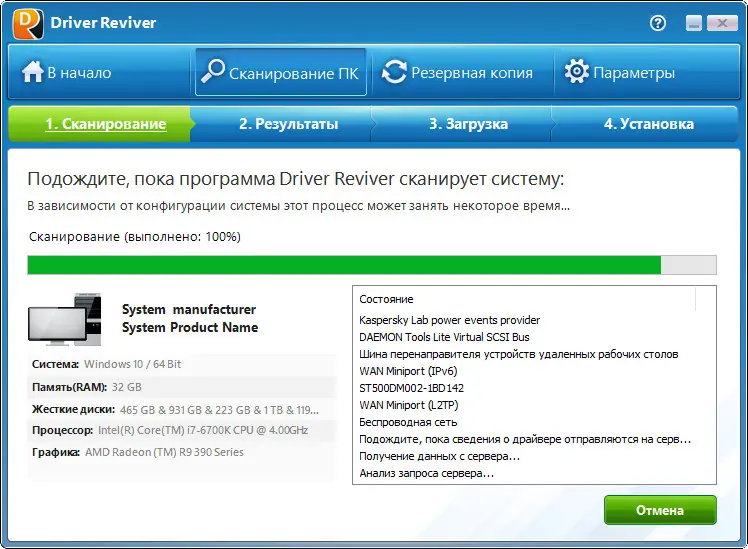This screenshot has height=549, width=748.
Task: Click the Driver Reviver logo icon
Action: pos(28,23)
